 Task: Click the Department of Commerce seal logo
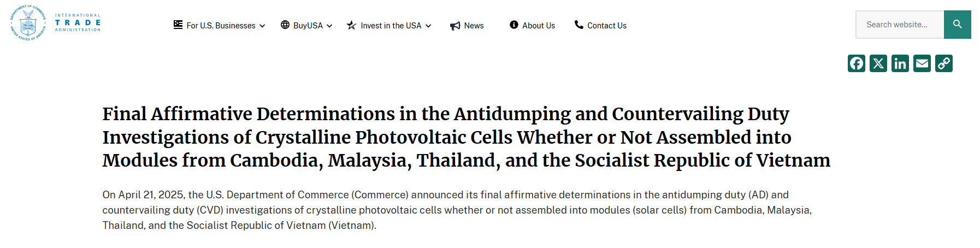(x=27, y=23)
